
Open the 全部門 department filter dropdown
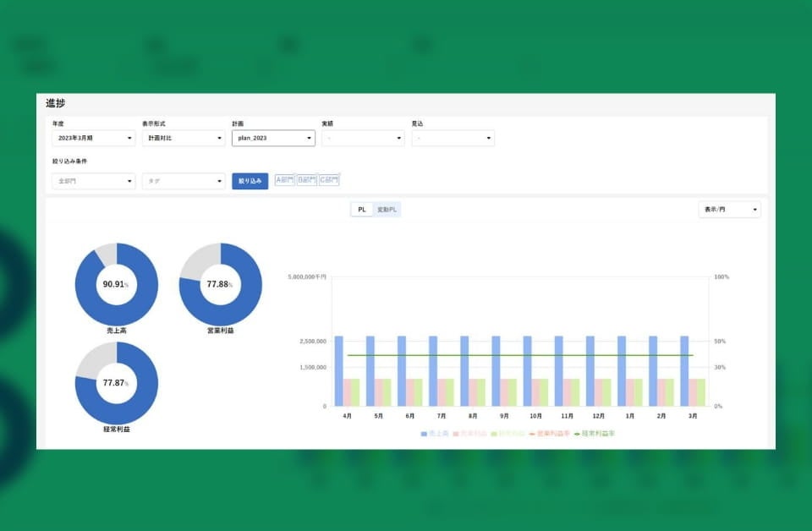click(93, 181)
